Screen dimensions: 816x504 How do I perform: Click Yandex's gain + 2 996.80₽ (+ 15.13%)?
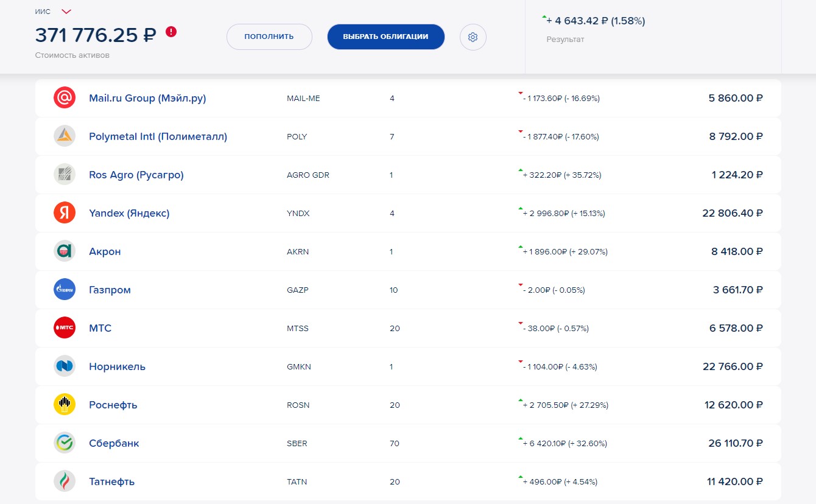tap(564, 213)
